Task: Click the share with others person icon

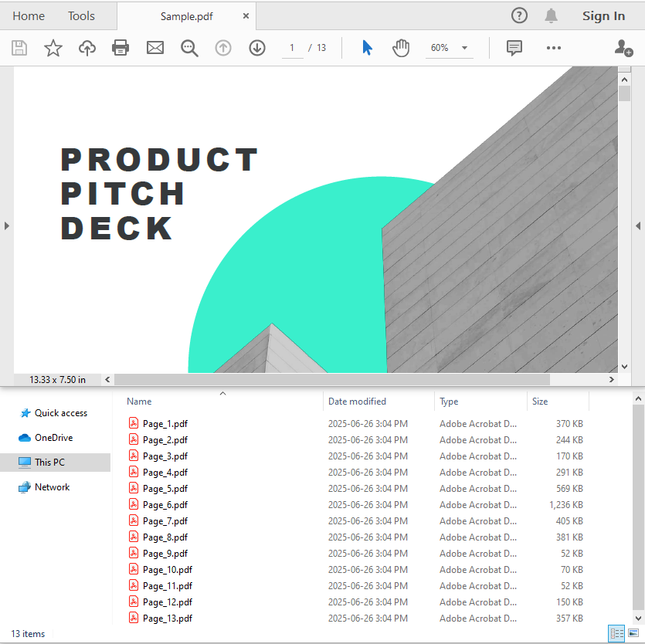Action: 623,48
